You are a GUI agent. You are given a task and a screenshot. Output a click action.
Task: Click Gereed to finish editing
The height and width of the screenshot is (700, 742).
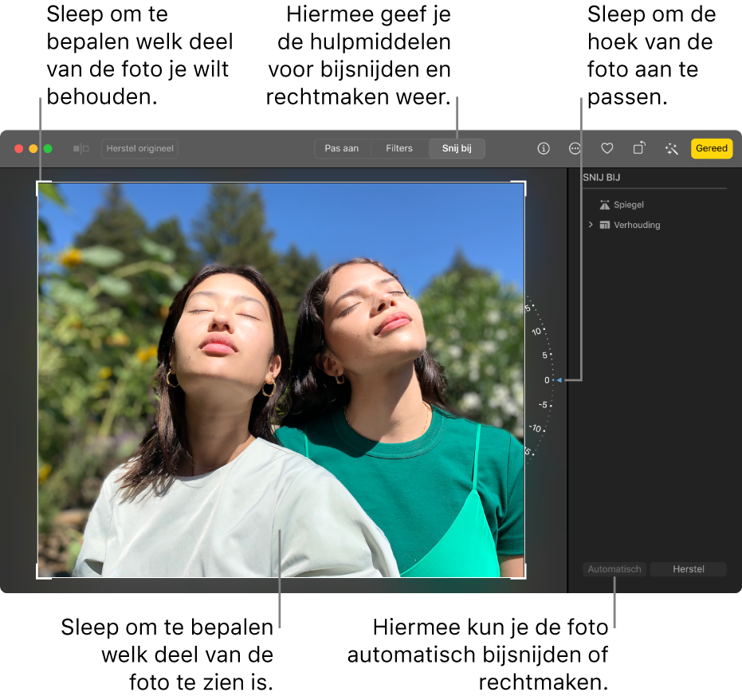point(711,148)
